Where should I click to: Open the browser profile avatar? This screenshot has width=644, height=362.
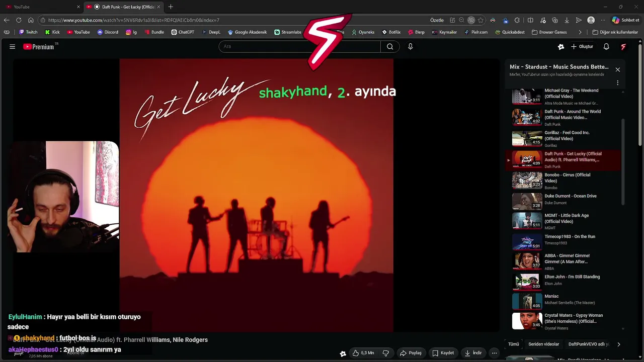tap(591, 20)
